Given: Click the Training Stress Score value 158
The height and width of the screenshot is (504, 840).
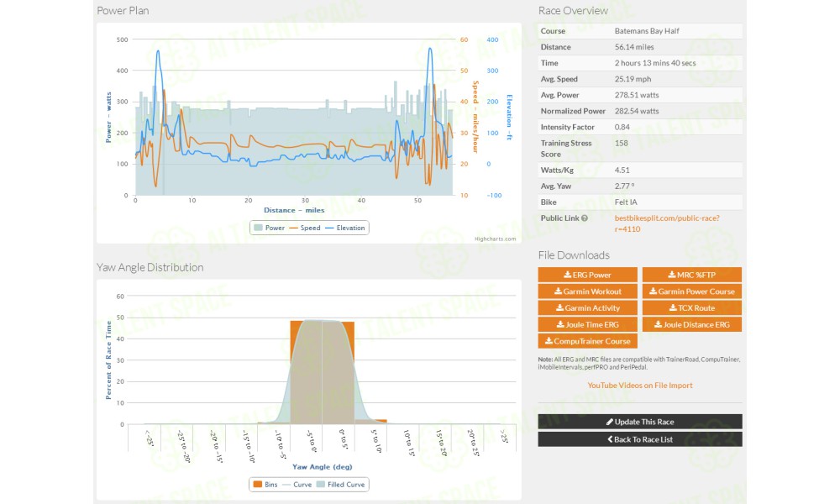Looking at the screenshot, I should (x=622, y=144).
